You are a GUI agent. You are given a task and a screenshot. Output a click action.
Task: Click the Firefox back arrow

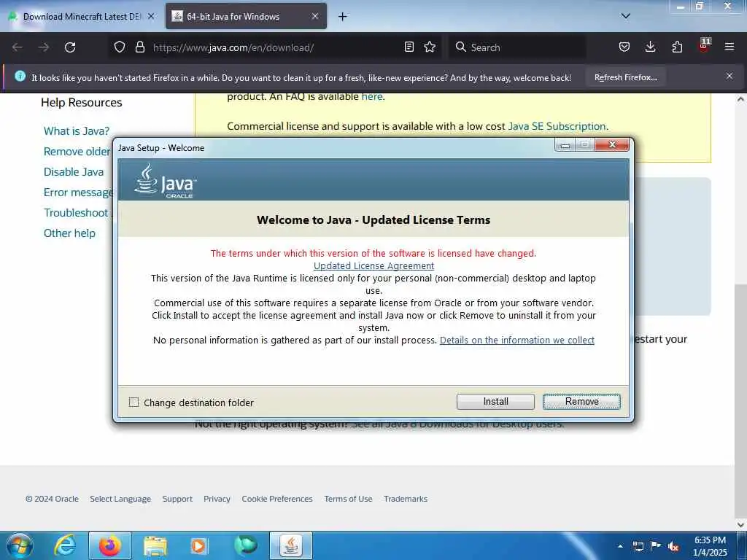click(x=18, y=47)
